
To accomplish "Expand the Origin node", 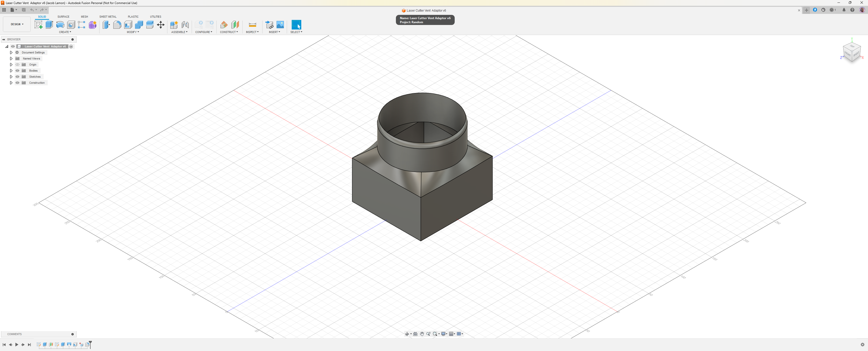I will click(11, 65).
